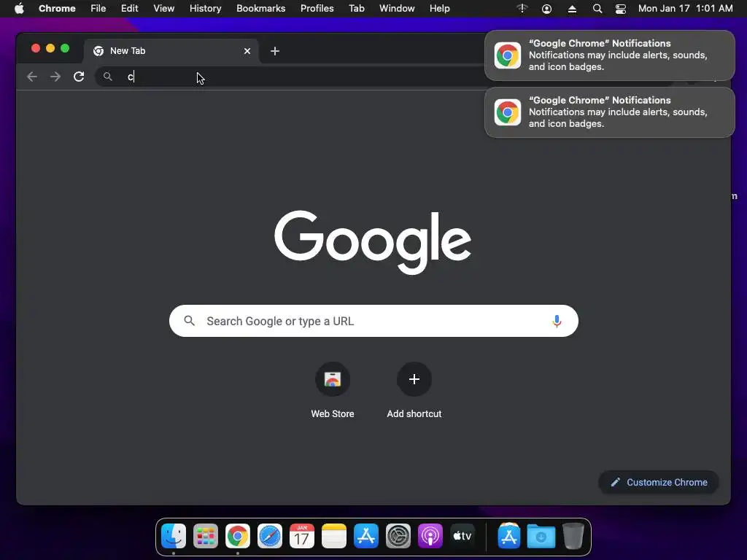Click the user account icon in menu bar
This screenshot has width=747, height=560.
[x=547, y=9]
